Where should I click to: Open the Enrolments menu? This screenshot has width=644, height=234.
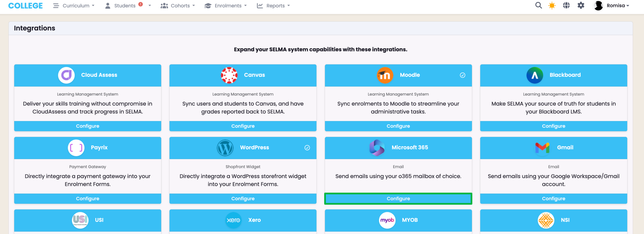click(x=226, y=6)
